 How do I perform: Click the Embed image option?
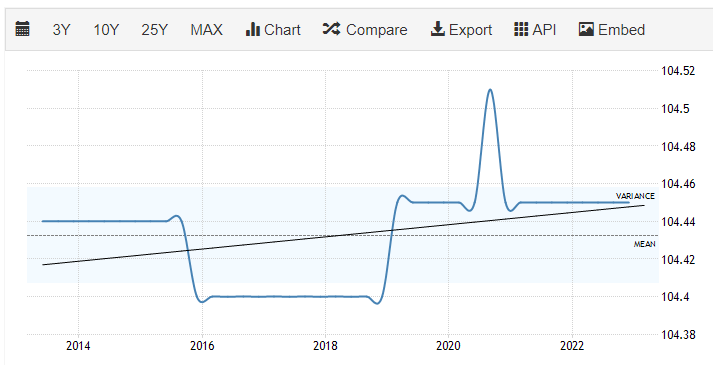(612, 30)
